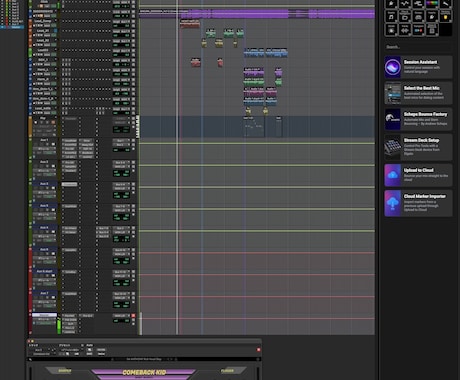Click the Search field in right panel
460x380 pixels.
(x=418, y=47)
